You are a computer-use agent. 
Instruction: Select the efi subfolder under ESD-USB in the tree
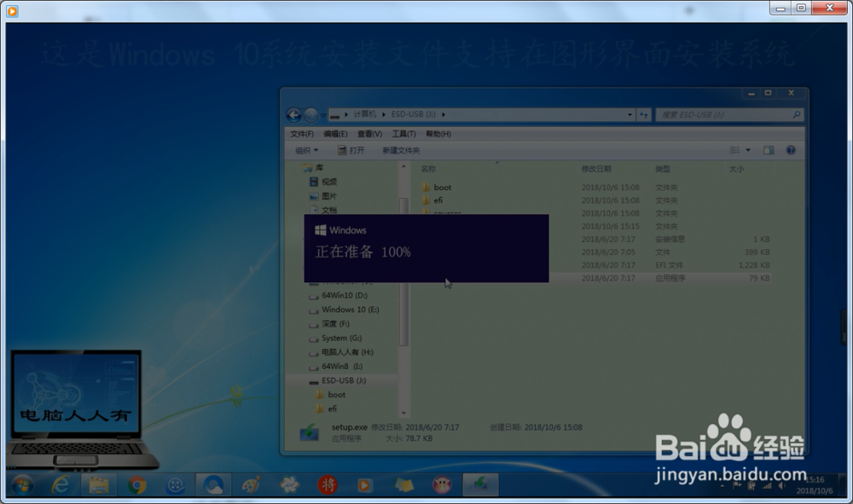327,408
